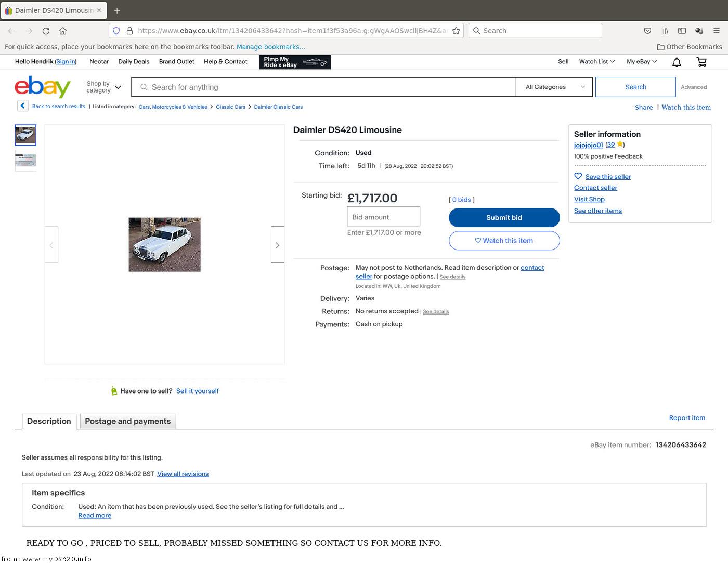Click the Sell link in top bar
Screen dimensions: 728x563
(x=563, y=61)
